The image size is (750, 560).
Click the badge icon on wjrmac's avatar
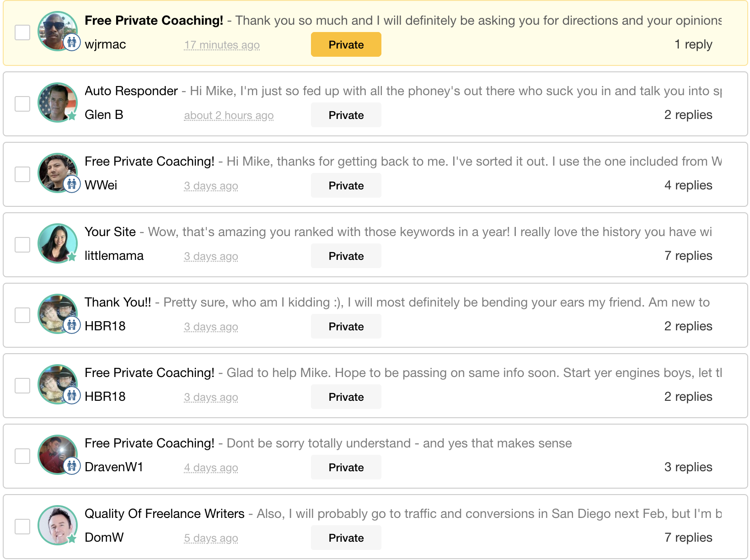coord(72,43)
